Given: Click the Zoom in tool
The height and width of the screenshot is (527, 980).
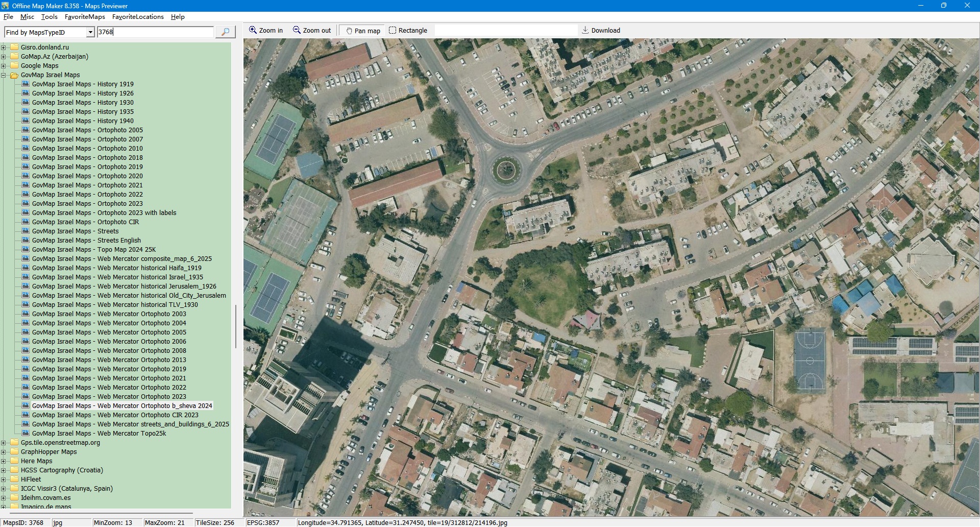Looking at the screenshot, I should (265, 30).
